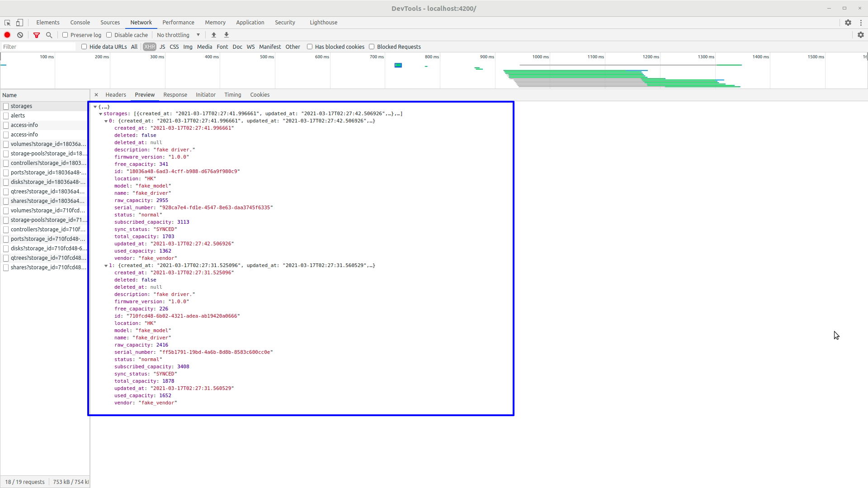
Task: Import a HAR file with the upload icon
Action: [x=213, y=35]
